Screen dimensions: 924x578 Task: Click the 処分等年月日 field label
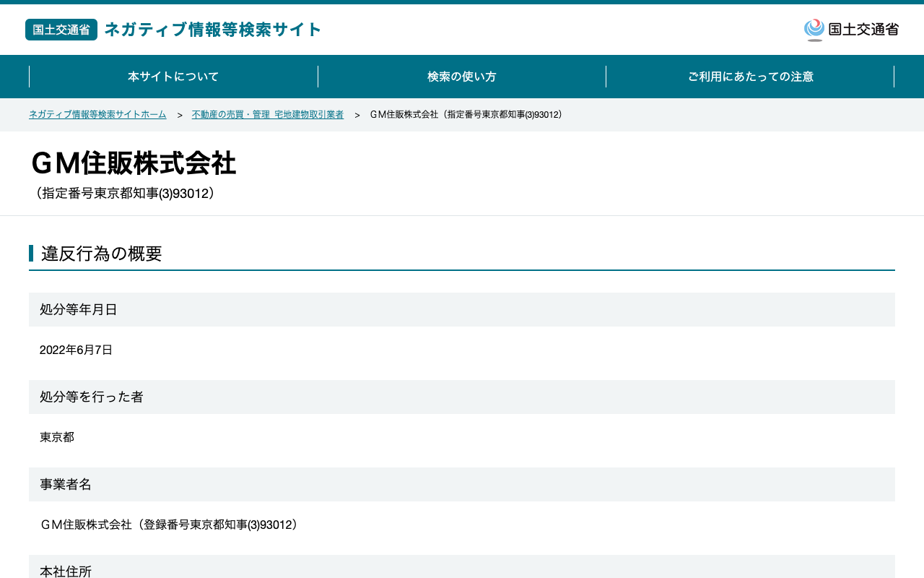click(79, 310)
